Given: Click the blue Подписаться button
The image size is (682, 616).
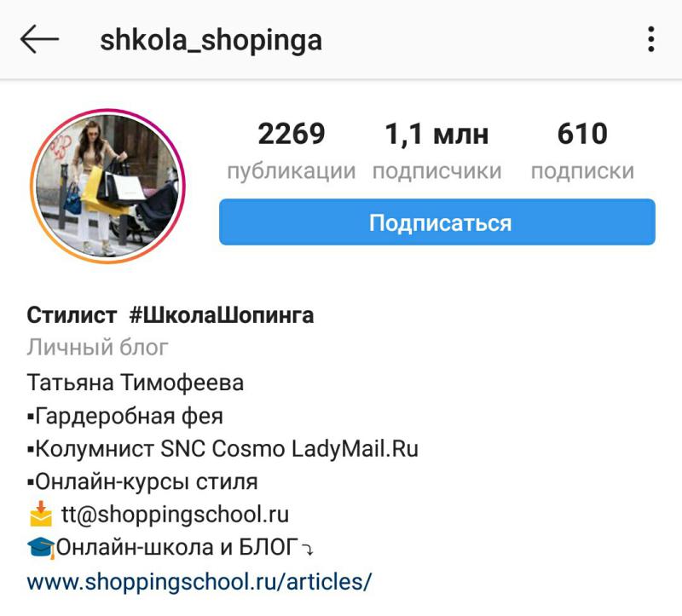Looking at the screenshot, I should pos(437,222).
